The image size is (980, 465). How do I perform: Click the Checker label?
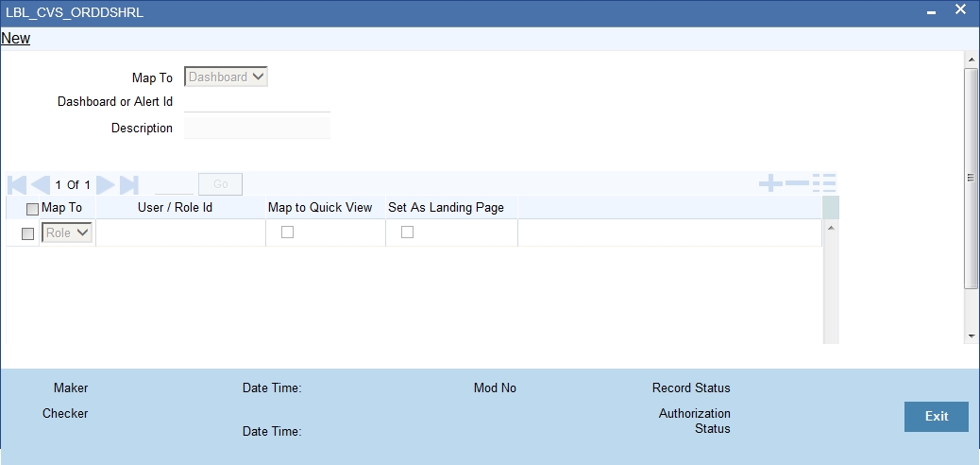pyautogui.click(x=65, y=414)
